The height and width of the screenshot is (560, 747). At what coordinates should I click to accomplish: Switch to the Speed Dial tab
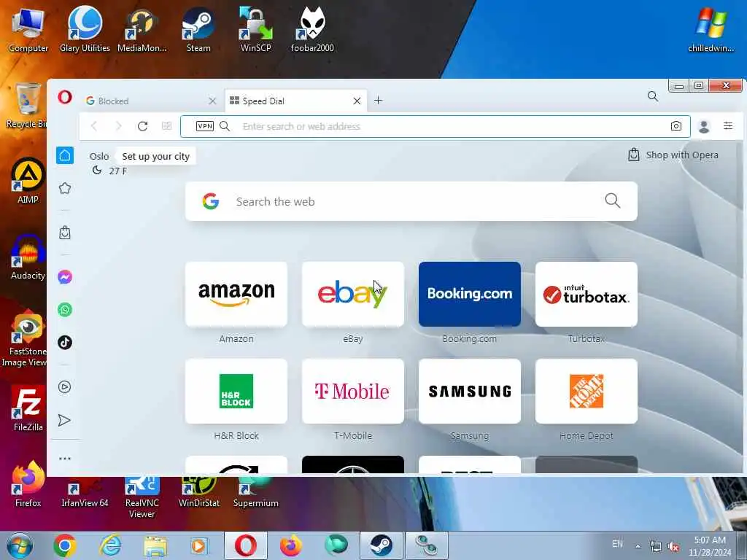[x=296, y=101]
